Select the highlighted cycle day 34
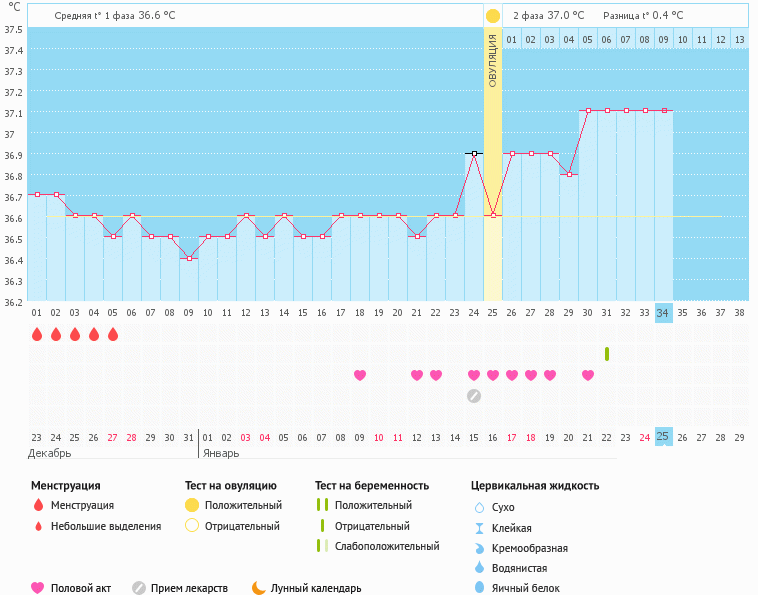Image resolution: width=758 pixels, height=595 pixels. pyautogui.click(x=663, y=313)
